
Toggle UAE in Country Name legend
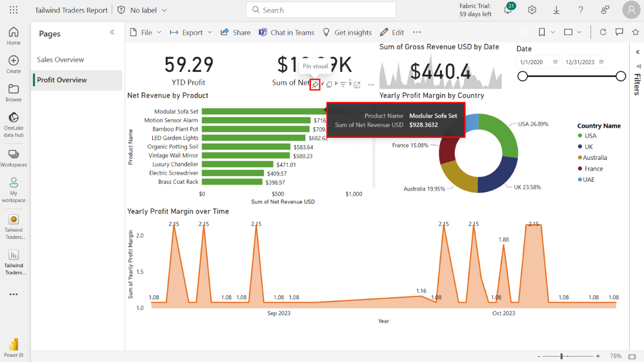tap(588, 180)
